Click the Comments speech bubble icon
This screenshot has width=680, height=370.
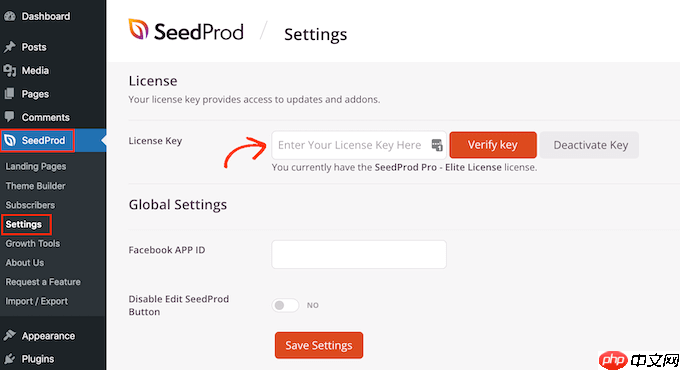pyautogui.click(x=10, y=117)
